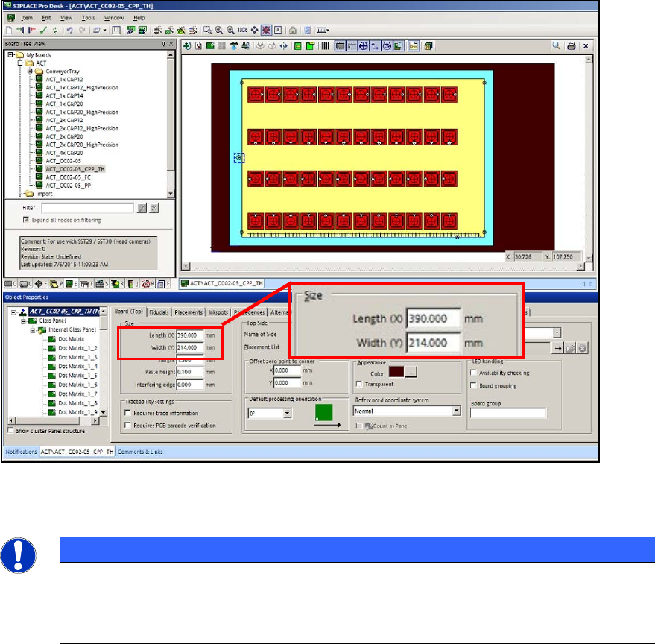This screenshot has height=644, width=655.
Task: Click the green checkmark validate icon
Action: pos(43,30)
